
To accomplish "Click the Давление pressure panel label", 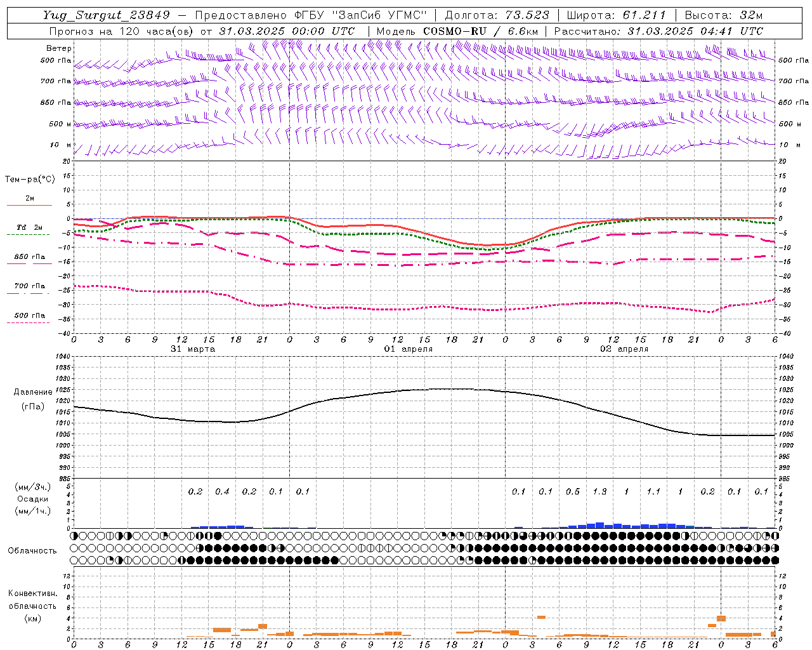I will (33, 392).
